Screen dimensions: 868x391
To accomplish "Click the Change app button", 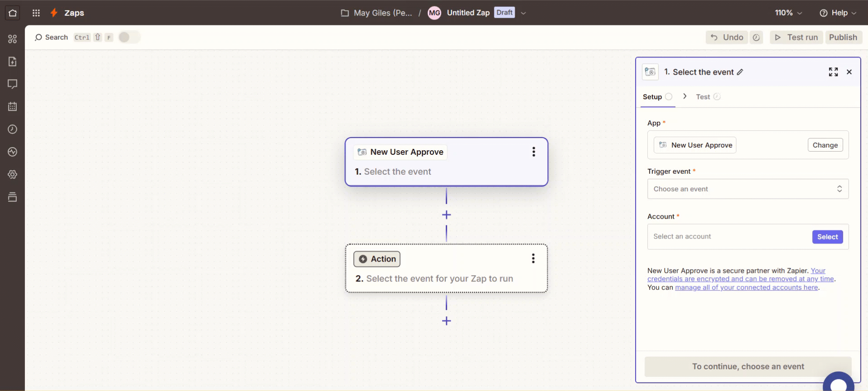I will pyautogui.click(x=825, y=145).
